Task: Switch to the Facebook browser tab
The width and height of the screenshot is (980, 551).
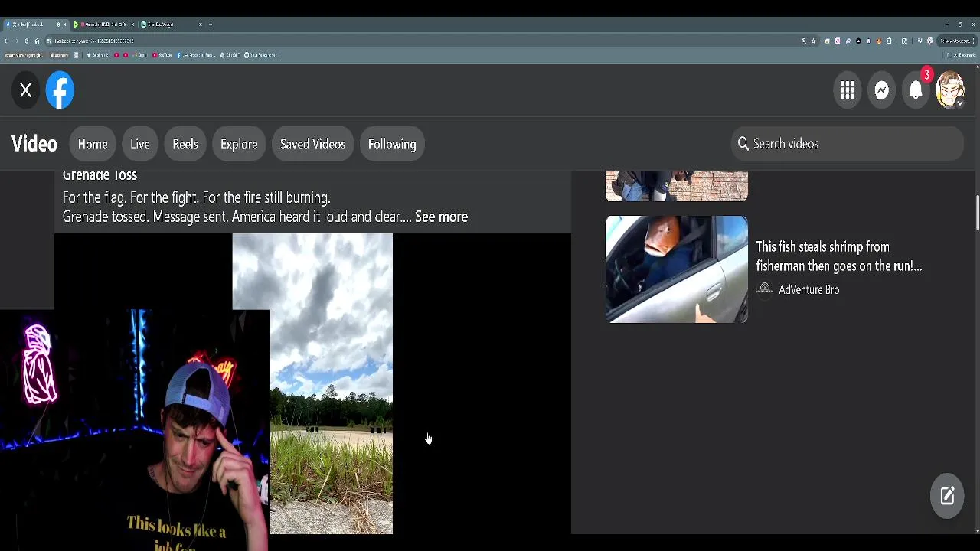Action: point(35,24)
